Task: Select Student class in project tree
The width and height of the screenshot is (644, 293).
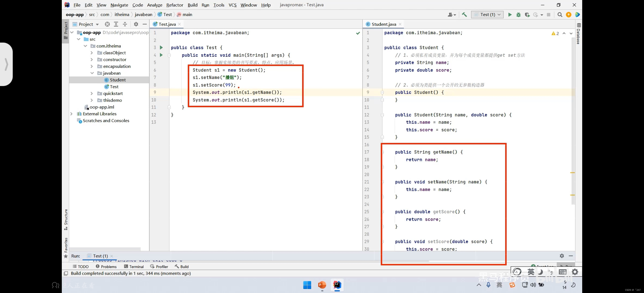Action: click(115, 80)
